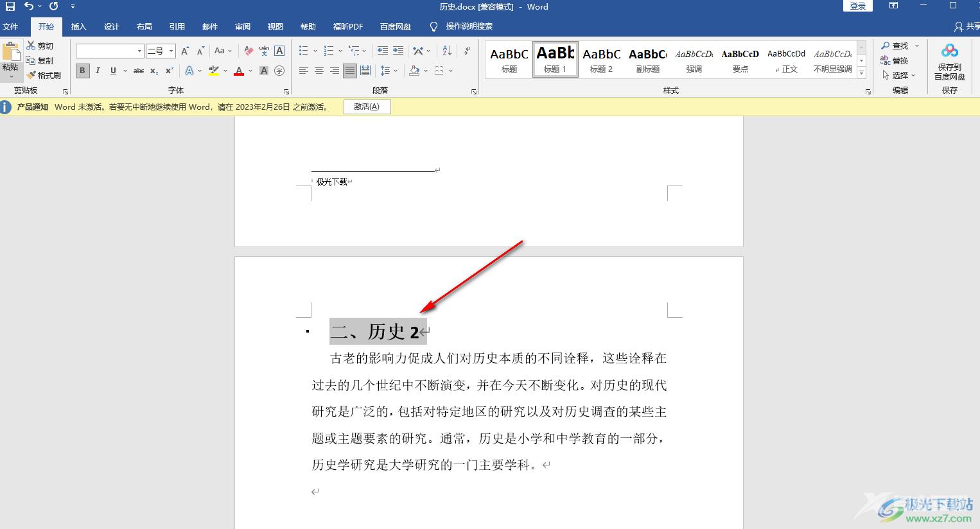The image size is (980, 529).
Task: Click the font color red A swatch
Action: point(239,71)
